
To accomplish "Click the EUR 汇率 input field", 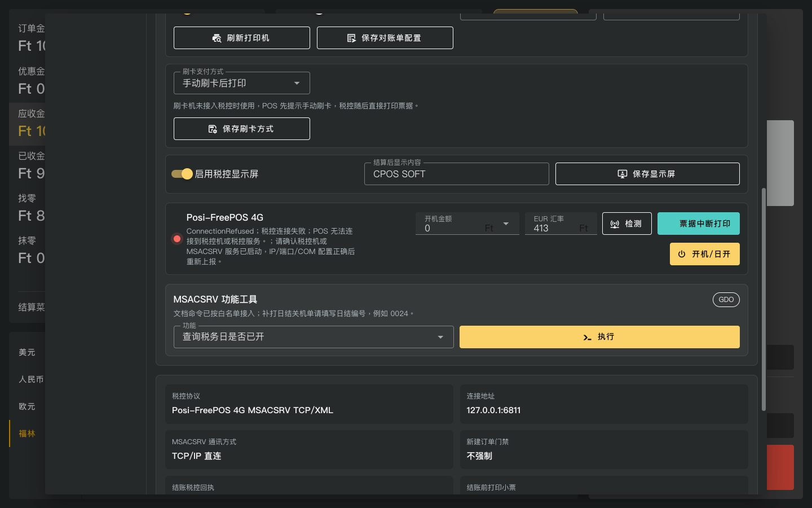I will (561, 224).
